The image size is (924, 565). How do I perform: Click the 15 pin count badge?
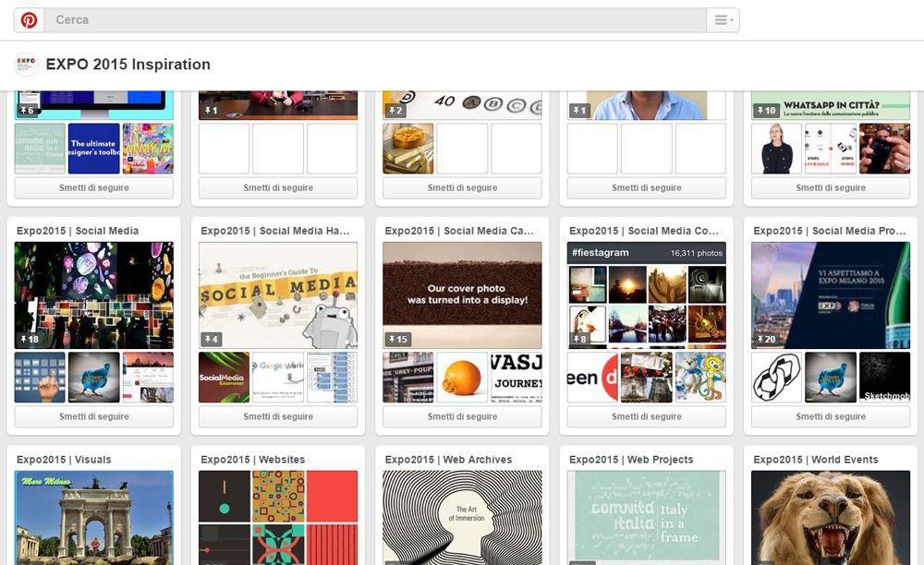[397, 339]
